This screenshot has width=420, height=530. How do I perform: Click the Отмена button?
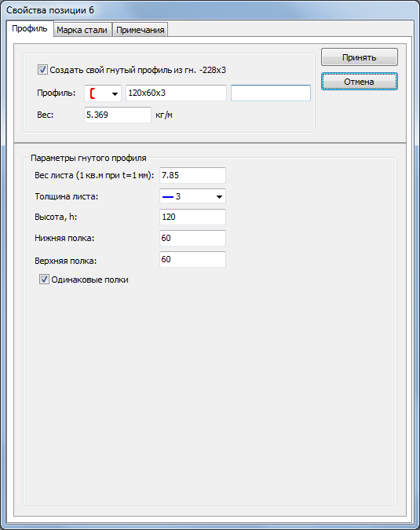coord(360,82)
